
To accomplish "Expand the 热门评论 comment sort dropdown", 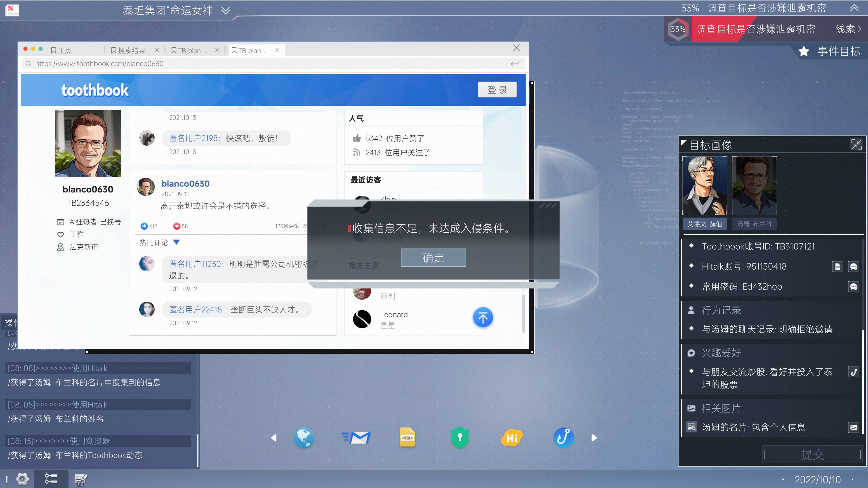I will tap(176, 242).
